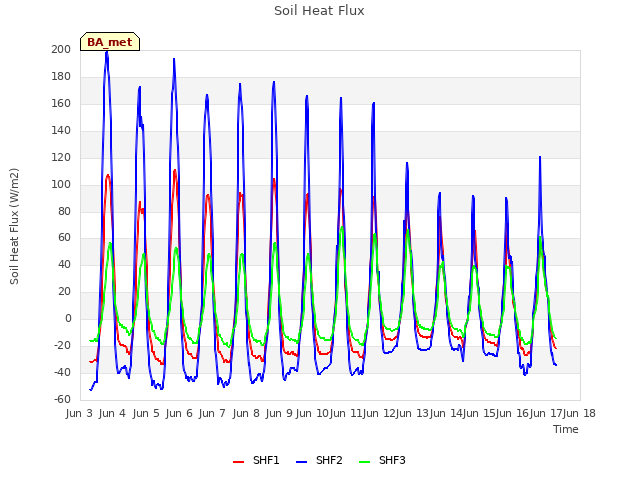Click the highest blue SHF2 peak near Jun 4
640x480 pixels.
tap(107, 52)
